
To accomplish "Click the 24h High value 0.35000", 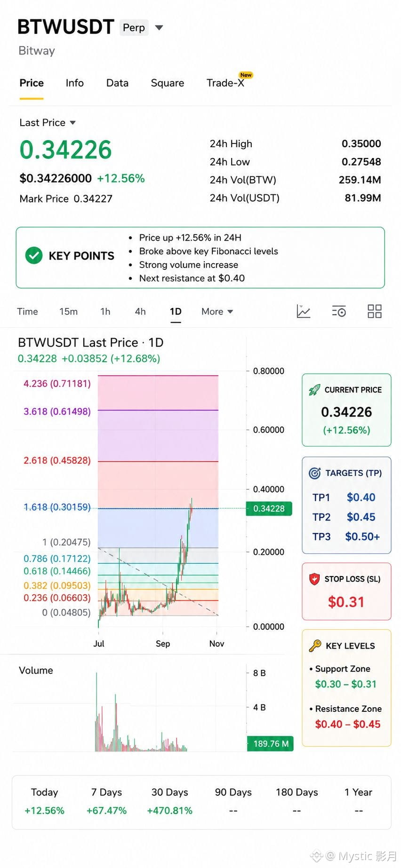I will (x=361, y=144).
